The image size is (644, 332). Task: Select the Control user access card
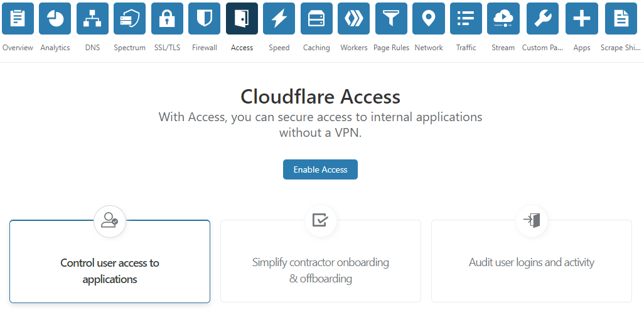pyautogui.click(x=110, y=262)
